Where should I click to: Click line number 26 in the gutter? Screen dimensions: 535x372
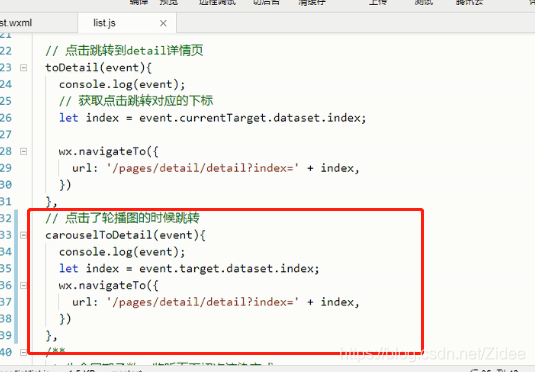(x=6, y=118)
